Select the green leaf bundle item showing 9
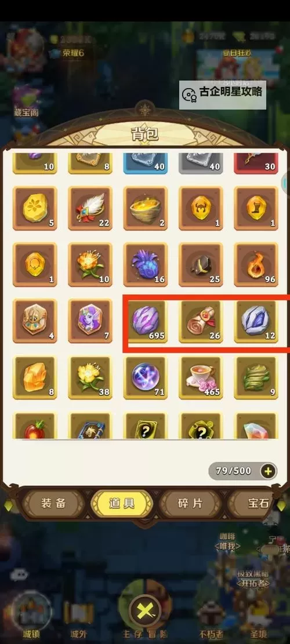Viewport: 290px width, 644px height. pos(256,377)
